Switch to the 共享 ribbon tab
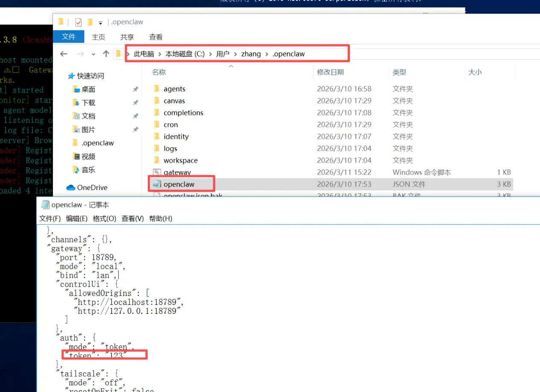This screenshot has width=540, height=392. tap(127, 37)
